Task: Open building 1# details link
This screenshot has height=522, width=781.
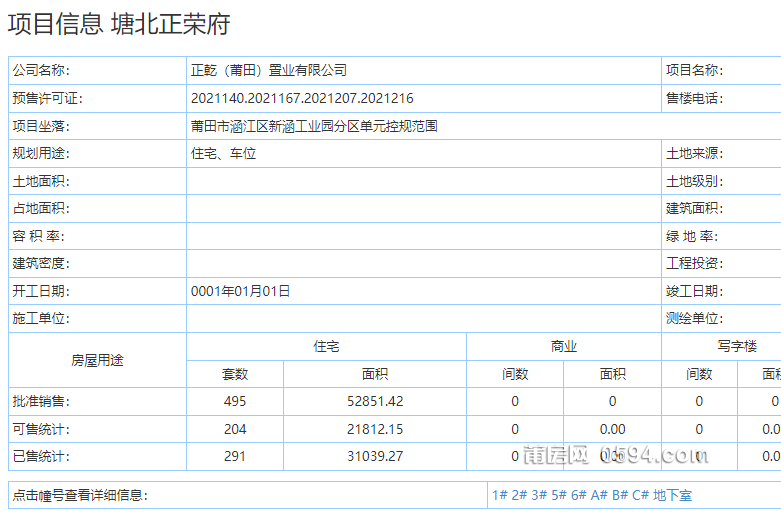Action: point(500,495)
